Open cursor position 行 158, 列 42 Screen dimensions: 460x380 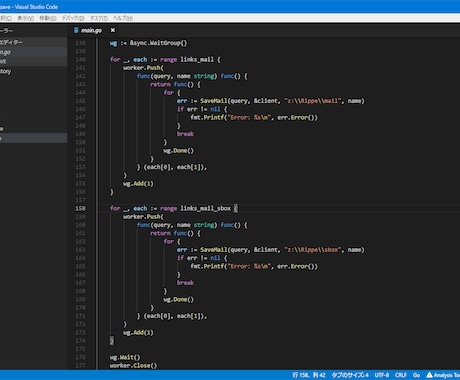tap(309, 375)
